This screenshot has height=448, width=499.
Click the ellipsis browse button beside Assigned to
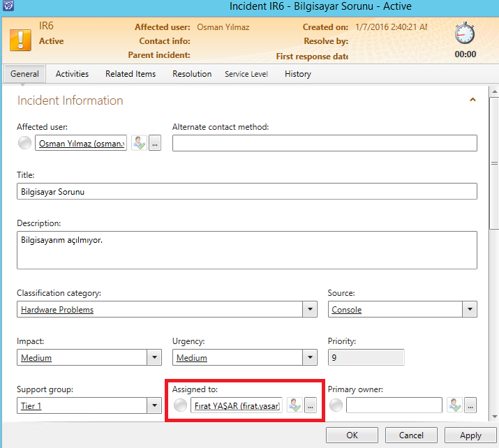click(311, 405)
